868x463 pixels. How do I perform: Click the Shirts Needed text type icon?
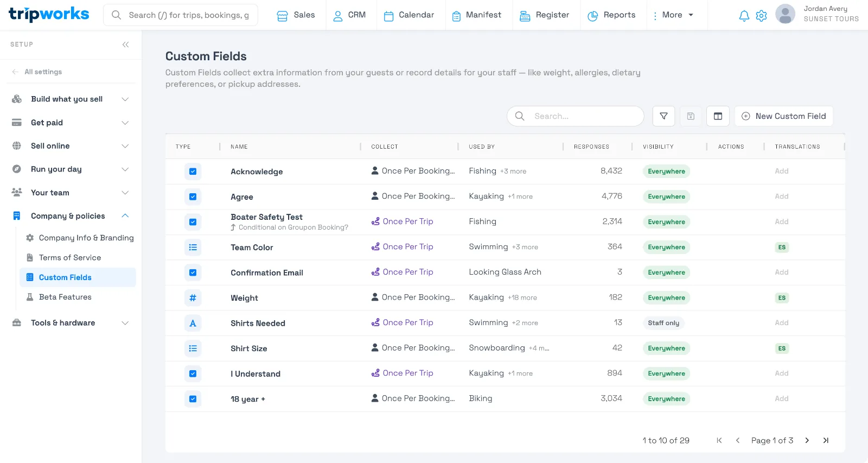point(193,324)
